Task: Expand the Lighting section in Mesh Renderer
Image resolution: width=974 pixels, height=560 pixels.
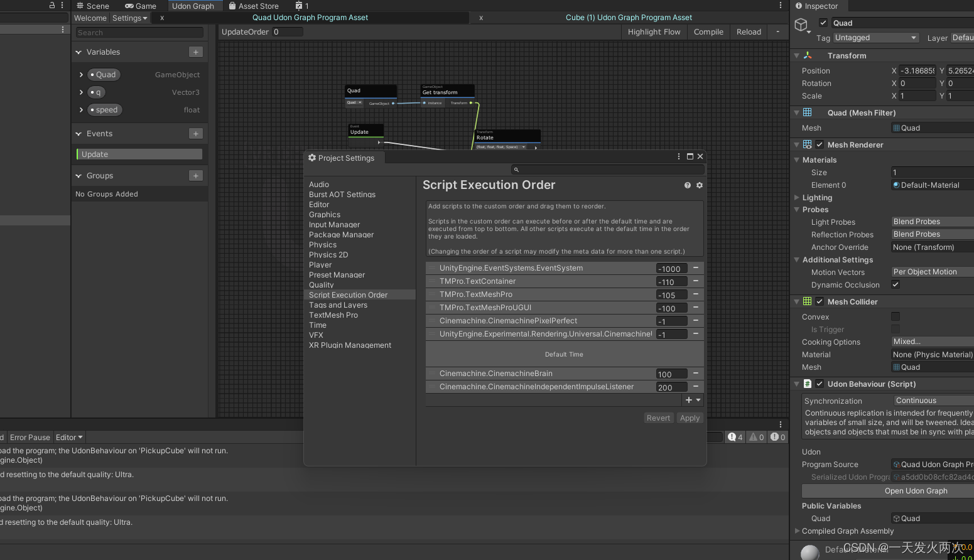Action: coord(797,198)
